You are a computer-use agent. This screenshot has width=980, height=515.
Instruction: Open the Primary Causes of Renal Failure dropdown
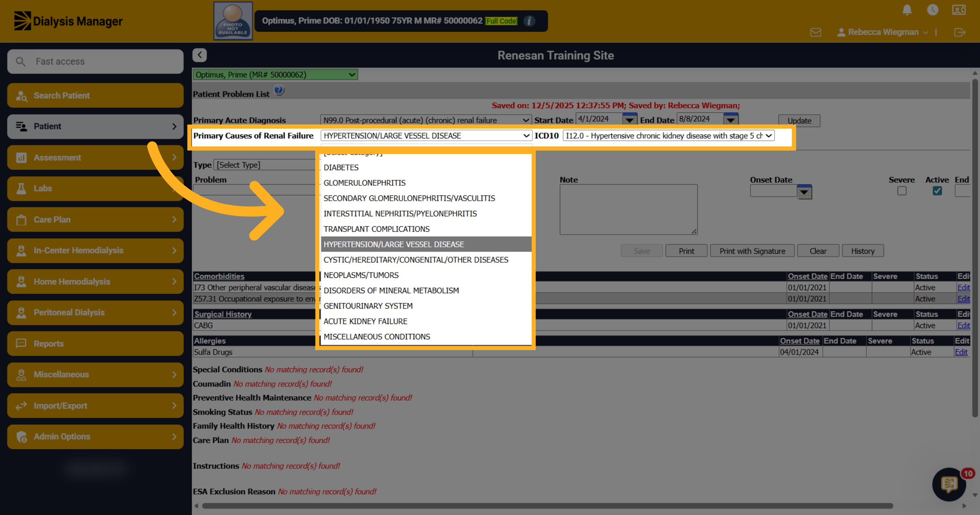(x=426, y=135)
